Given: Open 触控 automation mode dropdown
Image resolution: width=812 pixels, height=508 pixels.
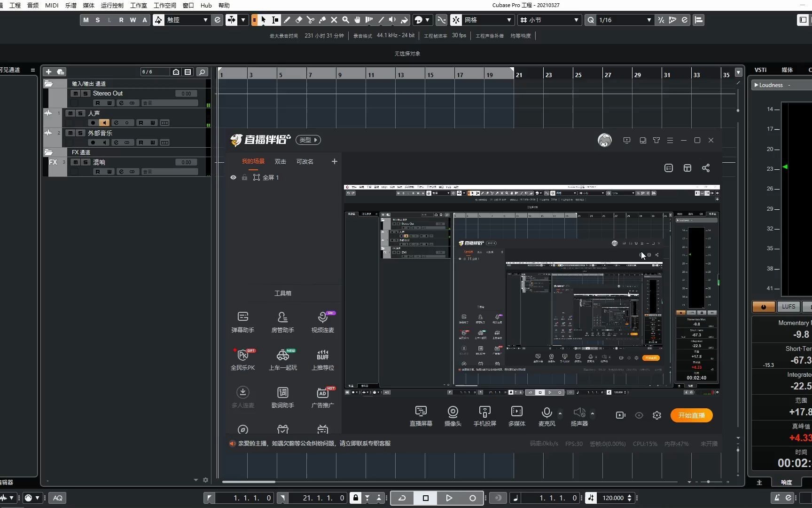Looking at the screenshot, I should pyautogui.click(x=187, y=20).
